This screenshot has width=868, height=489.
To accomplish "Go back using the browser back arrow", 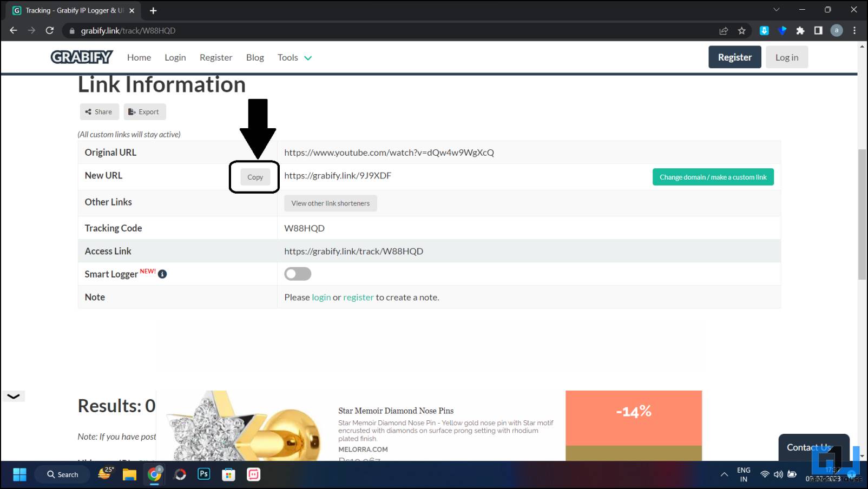I will click(x=14, y=30).
